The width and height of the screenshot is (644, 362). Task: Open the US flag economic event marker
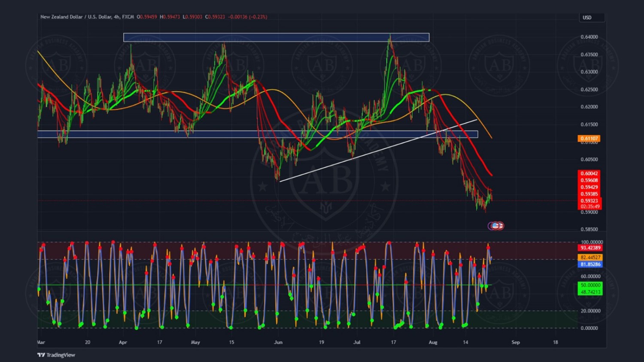click(x=496, y=226)
